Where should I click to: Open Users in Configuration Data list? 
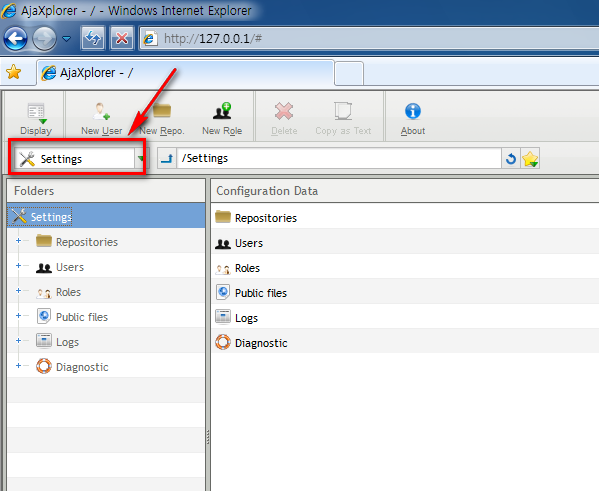pyautogui.click(x=405, y=242)
